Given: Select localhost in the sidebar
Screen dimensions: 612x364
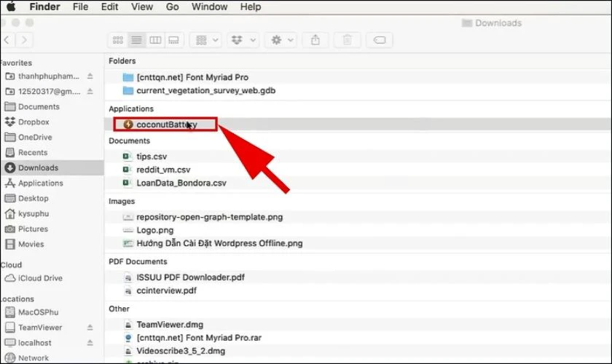Looking at the screenshot, I should [28, 343].
